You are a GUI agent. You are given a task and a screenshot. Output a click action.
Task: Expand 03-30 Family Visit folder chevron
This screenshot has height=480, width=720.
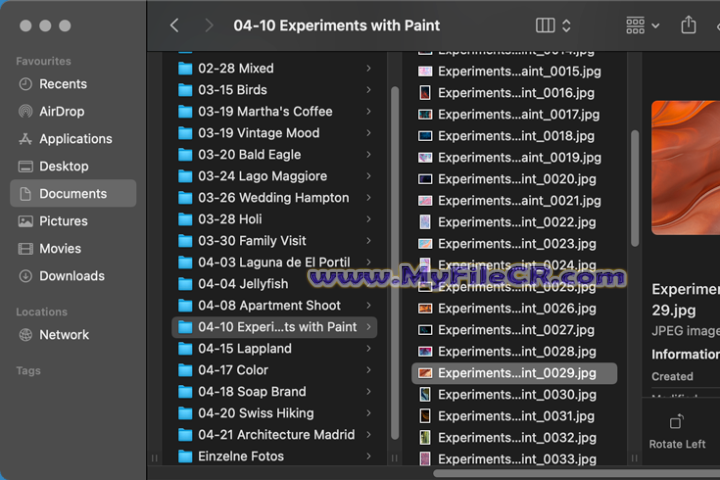[368, 241]
